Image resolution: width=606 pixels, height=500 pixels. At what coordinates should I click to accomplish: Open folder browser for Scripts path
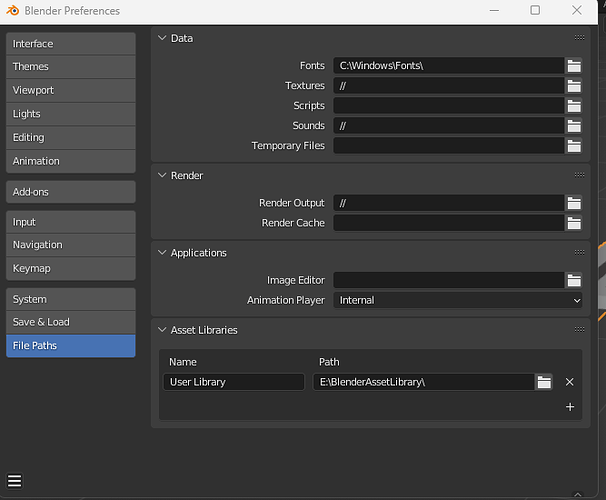coord(574,106)
